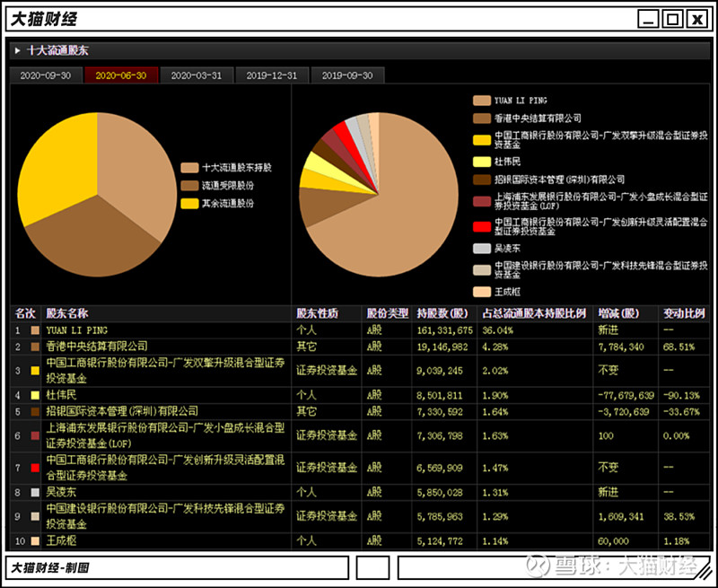
Task: Select 杜伟民 in the shareholder table
Action: tap(61, 395)
